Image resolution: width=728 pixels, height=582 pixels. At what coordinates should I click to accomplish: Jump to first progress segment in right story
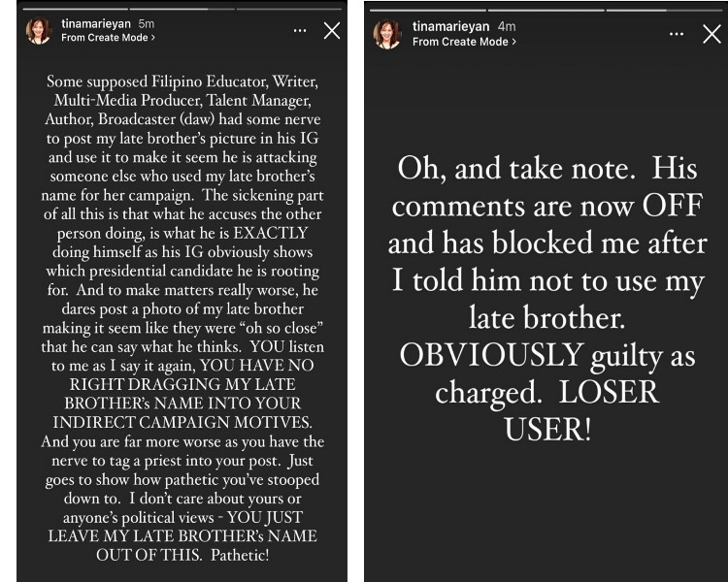point(428,10)
